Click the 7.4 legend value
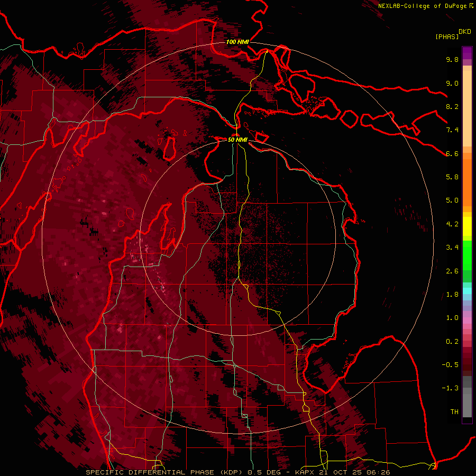 [452, 130]
